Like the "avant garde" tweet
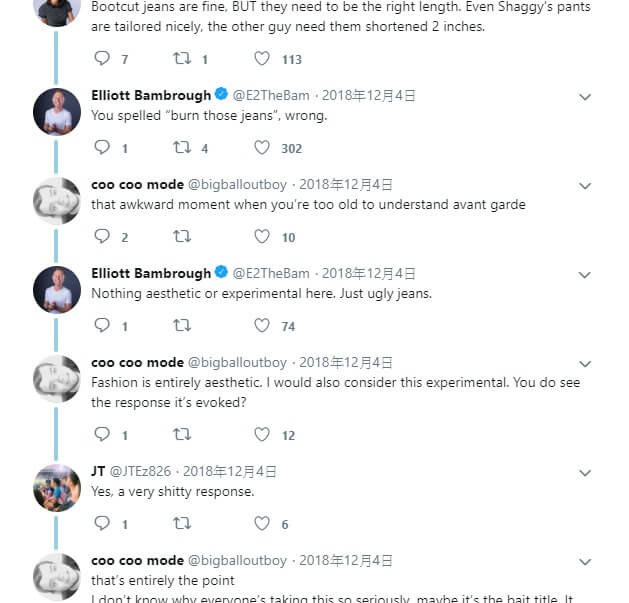The height and width of the screenshot is (603, 629). coord(262,237)
